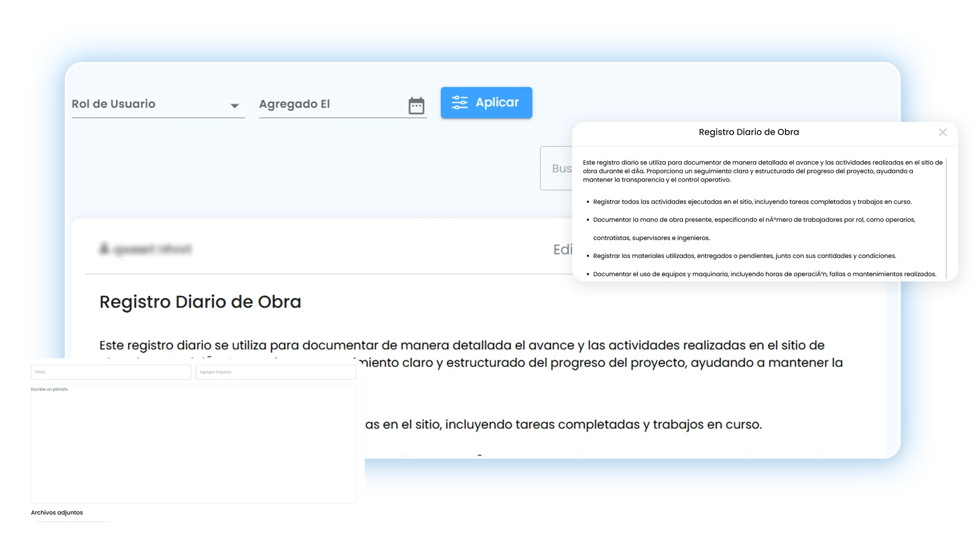
Task: Click the Agregar Etiqueta tag field
Action: (276, 372)
